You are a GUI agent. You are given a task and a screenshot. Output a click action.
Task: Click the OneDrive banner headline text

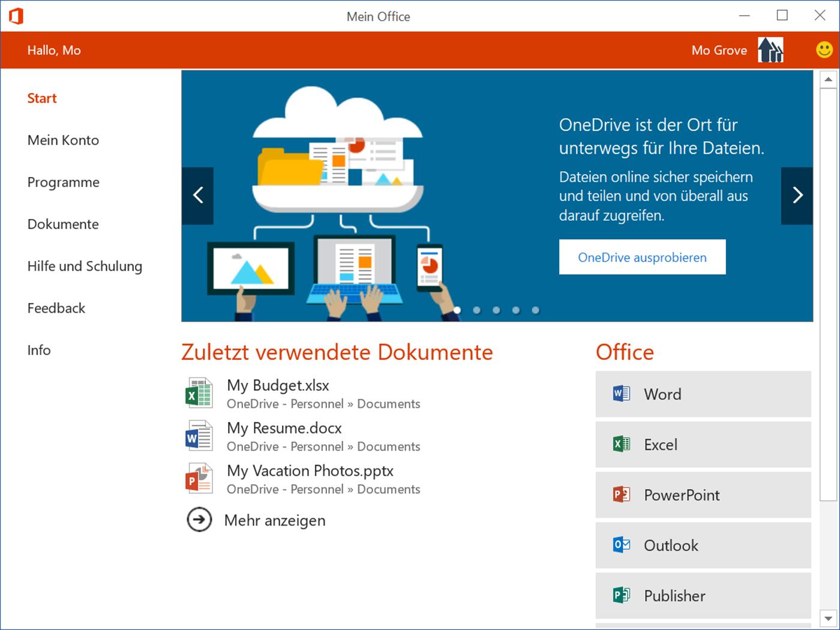[662, 136]
